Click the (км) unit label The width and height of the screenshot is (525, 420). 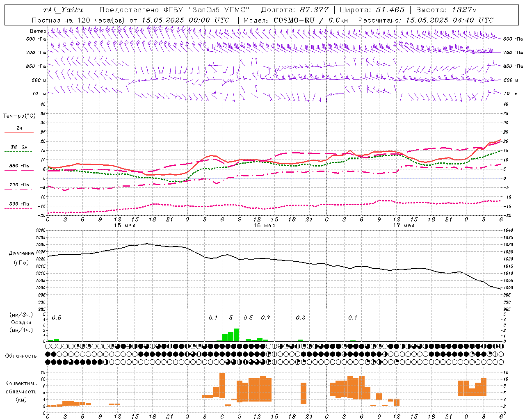tap(21, 399)
